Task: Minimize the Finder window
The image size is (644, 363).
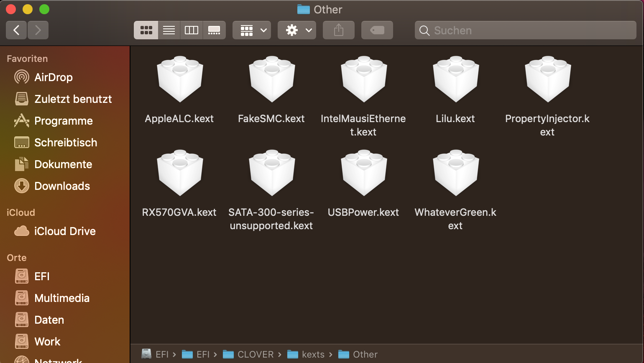Action: pyautogui.click(x=28, y=9)
